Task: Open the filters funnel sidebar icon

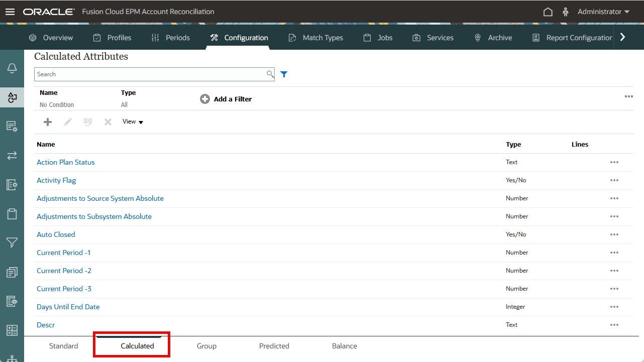Action: [x=12, y=243]
